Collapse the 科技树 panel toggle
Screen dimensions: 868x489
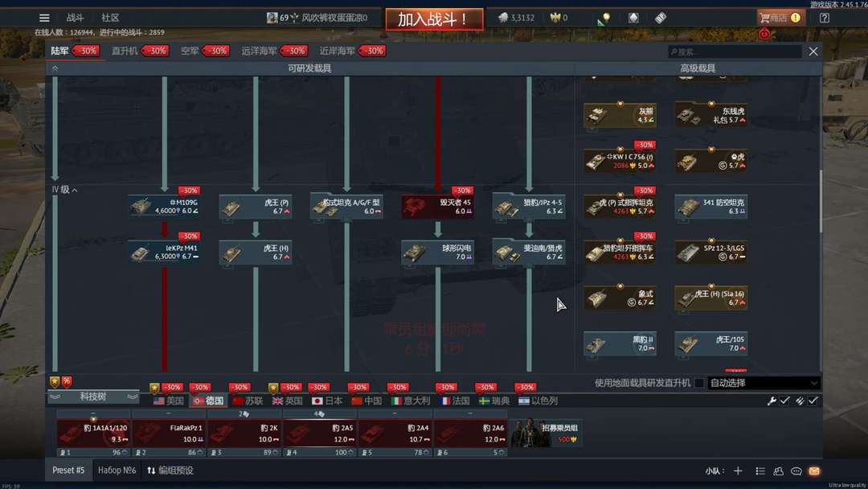point(93,397)
